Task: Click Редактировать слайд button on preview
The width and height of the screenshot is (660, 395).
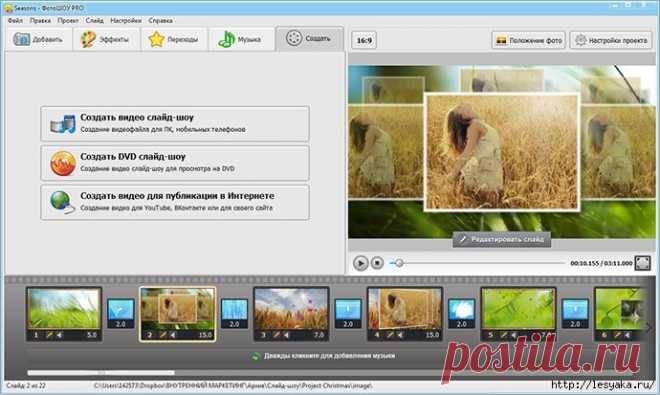Action: [502, 239]
